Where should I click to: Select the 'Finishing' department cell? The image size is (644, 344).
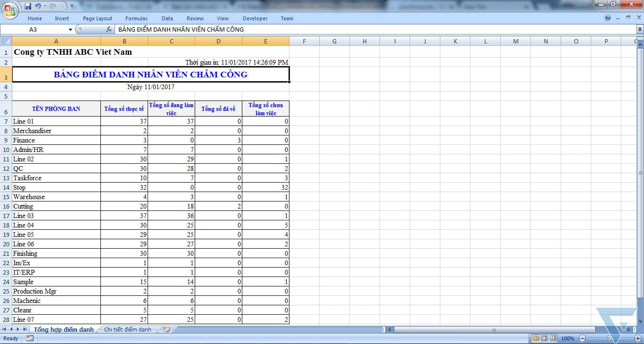click(57, 253)
